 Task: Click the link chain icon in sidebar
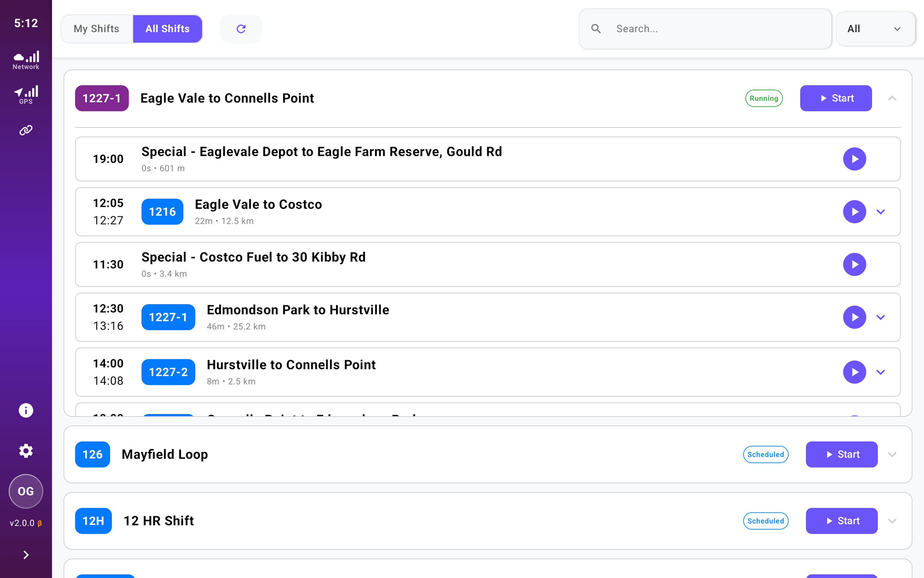pyautogui.click(x=26, y=130)
